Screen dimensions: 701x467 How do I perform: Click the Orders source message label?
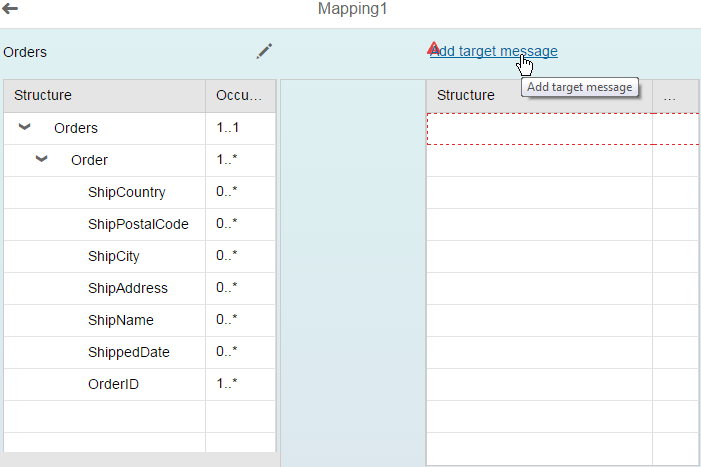coord(25,52)
